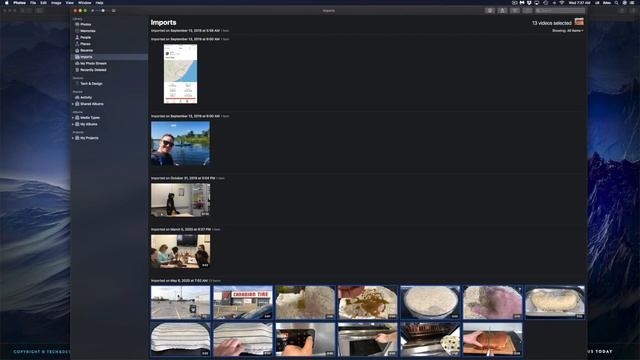The width and height of the screenshot is (640, 360).
Task: Expand the Shared Albums disclosure triangle
Action: pyautogui.click(x=73, y=104)
